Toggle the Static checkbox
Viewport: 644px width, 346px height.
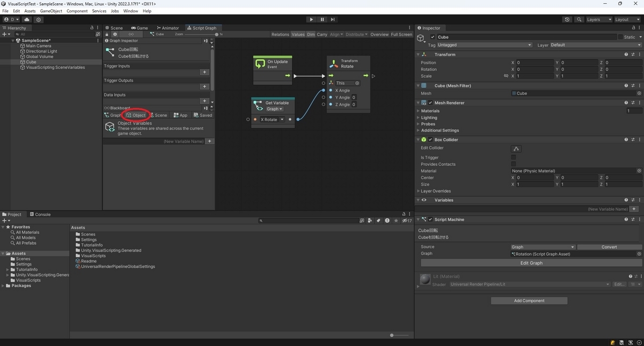620,37
